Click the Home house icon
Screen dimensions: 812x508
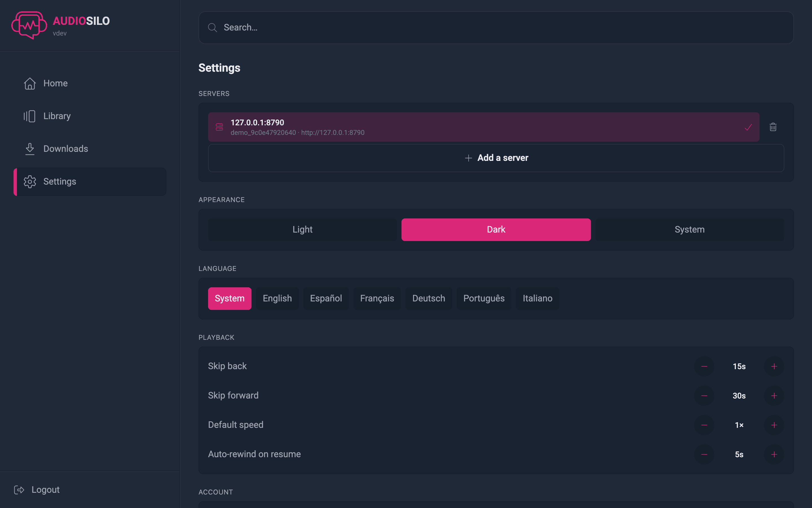(x=30, y=83)
